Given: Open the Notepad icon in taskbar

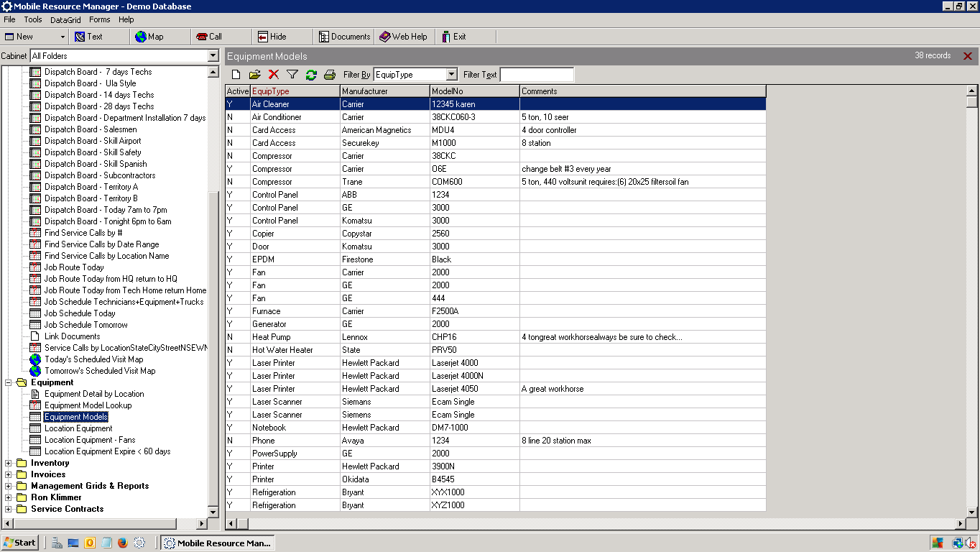Looking at the screenshot, I should pyautogui.click(x=106, y=543).
